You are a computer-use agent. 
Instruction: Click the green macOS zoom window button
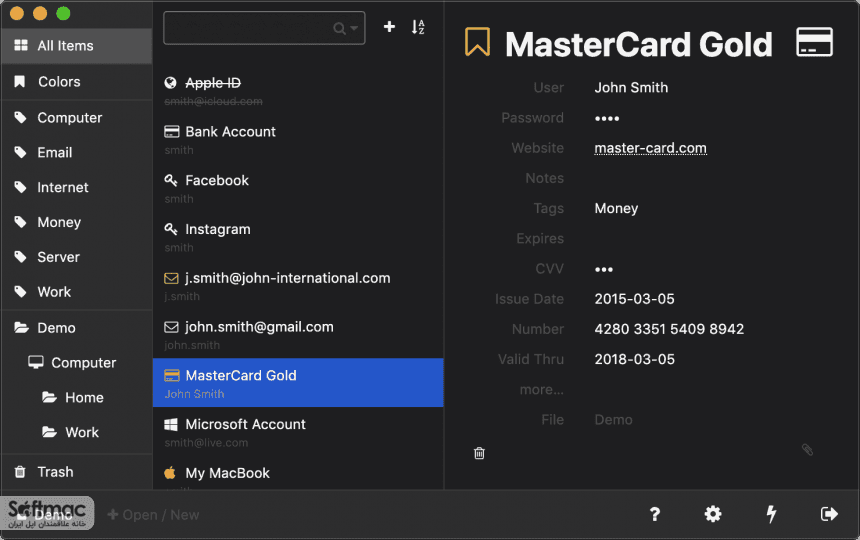click(x=64, y=13)
